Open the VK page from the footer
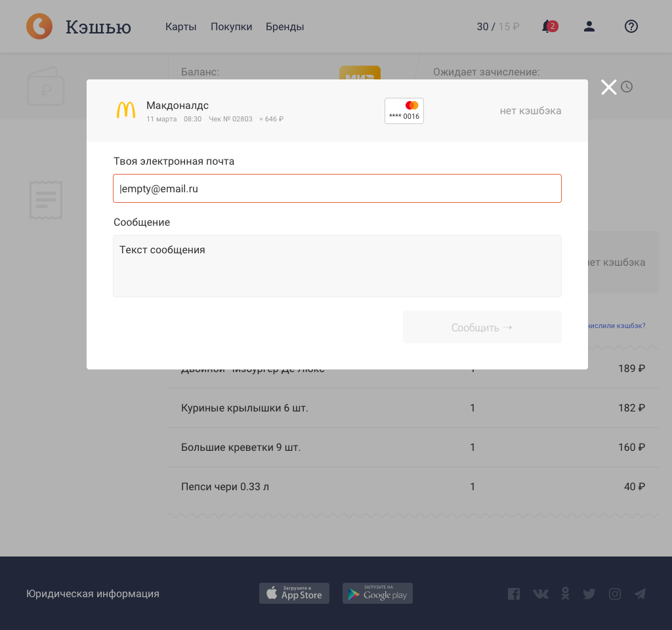Viewport: 672px width, 630px height. click(x=541, y=593)
